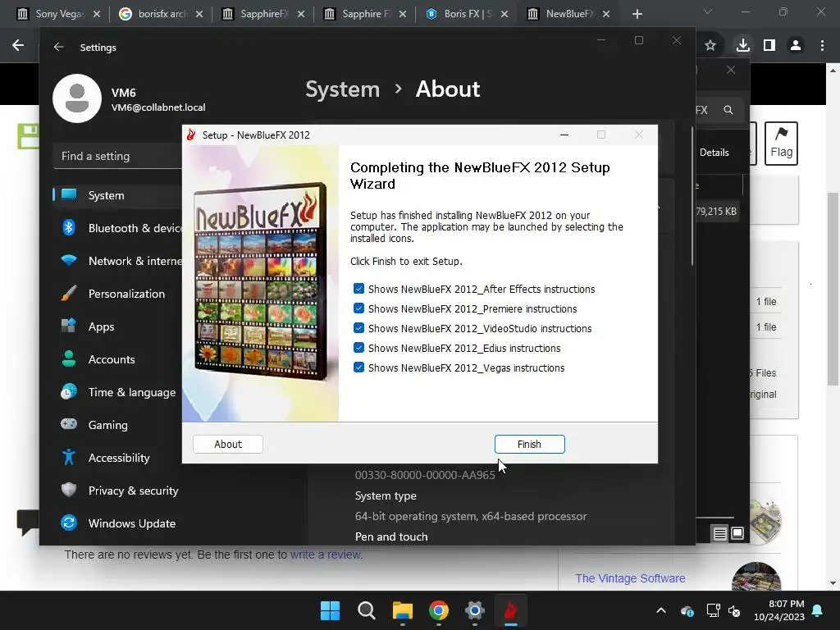Open Privacy & security shield icon

(69, 490)
